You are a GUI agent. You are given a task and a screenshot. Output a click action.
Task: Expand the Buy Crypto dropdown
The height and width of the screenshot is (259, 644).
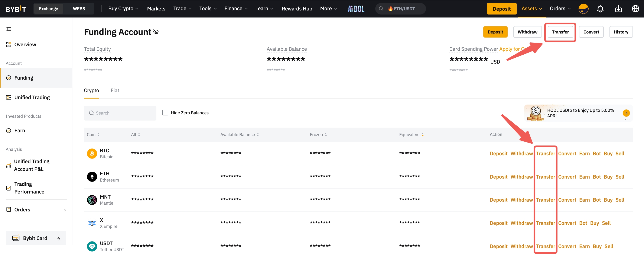(x=123, y=9)
